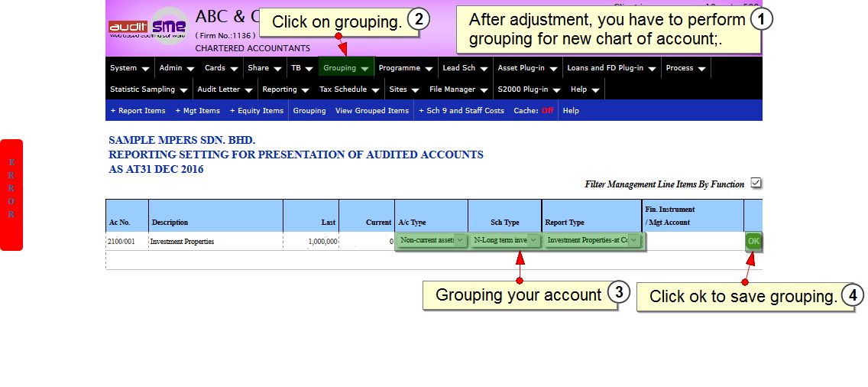
Task: Click the + Mgt Items link
Action: point(197,111)
